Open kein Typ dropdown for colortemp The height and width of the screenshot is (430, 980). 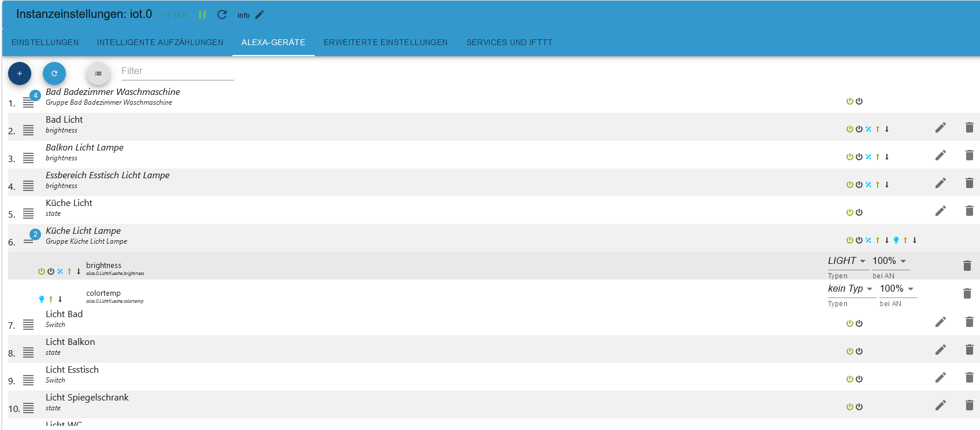[x=851, y=289]
